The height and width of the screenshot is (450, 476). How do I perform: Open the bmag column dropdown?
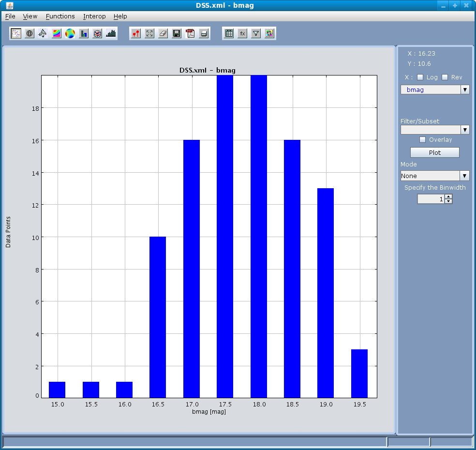434,90
